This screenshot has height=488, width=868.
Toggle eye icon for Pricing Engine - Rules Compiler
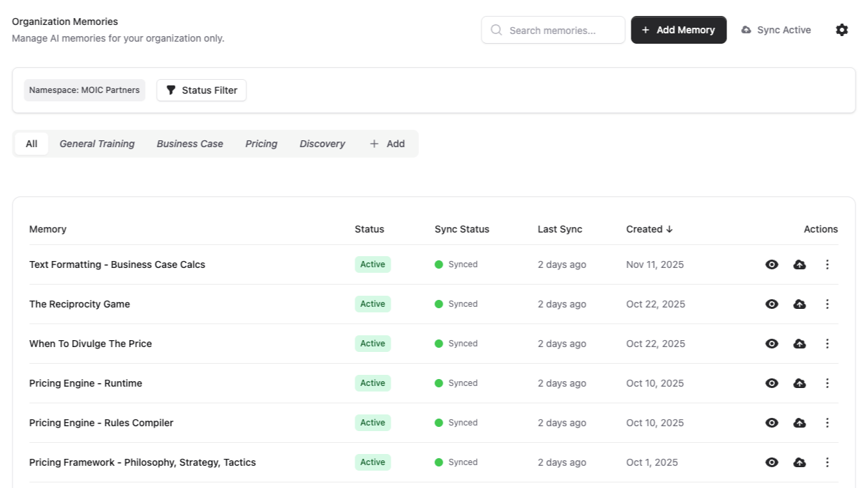pyautogui.click(x=772, y=423)
